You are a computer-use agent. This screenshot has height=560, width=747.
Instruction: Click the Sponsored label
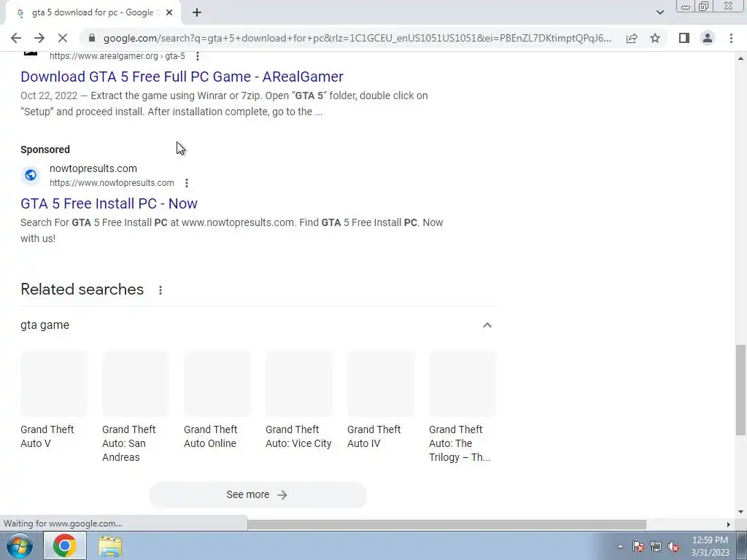45,149
